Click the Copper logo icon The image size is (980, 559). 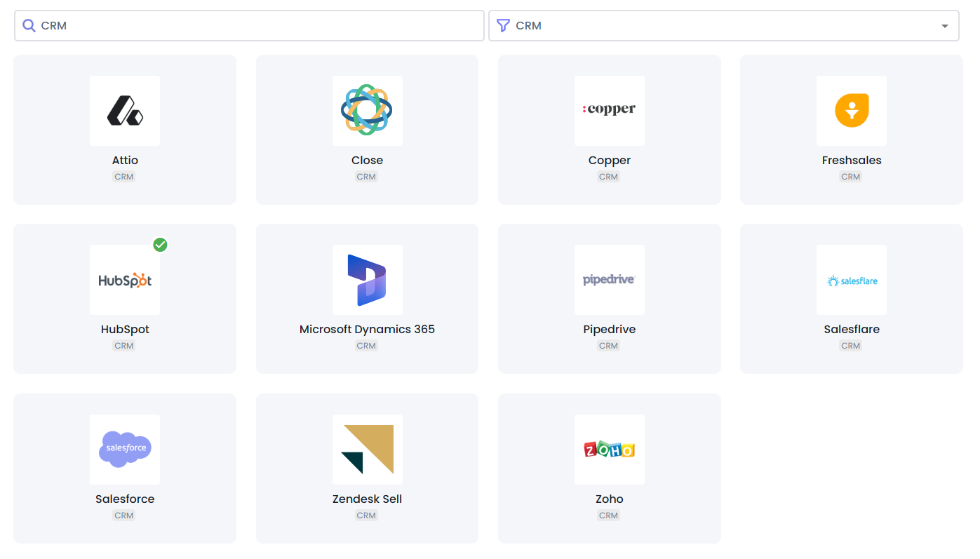609,111
